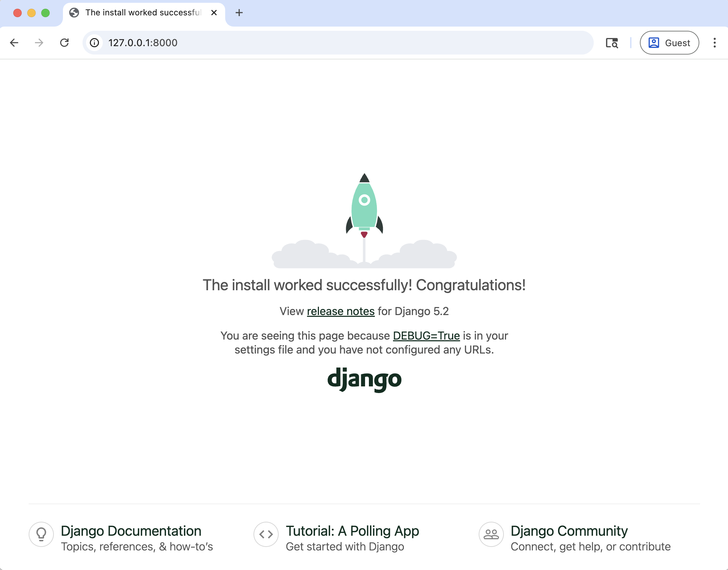Image resolution: width=728 pixels, height=570 pixels.
Task: Click the 'The install worked successfully! Congratulations!' heading
Action: 364,285
